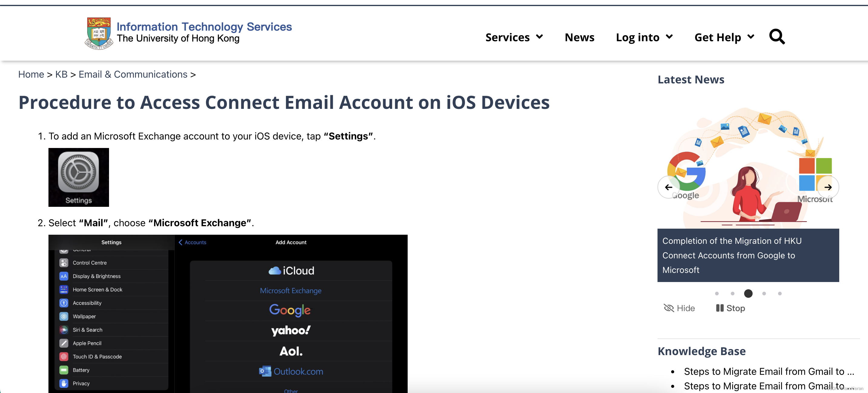Open the Get Help dropdown
Image resolution: width=868 pixels, height=393 pixels.
point(724,37)
